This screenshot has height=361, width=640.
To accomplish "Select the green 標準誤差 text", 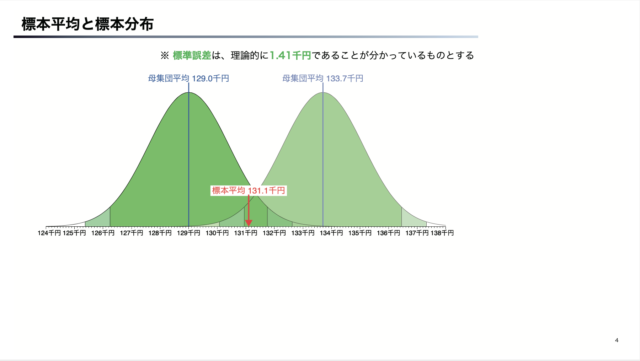I will point(192,56).
